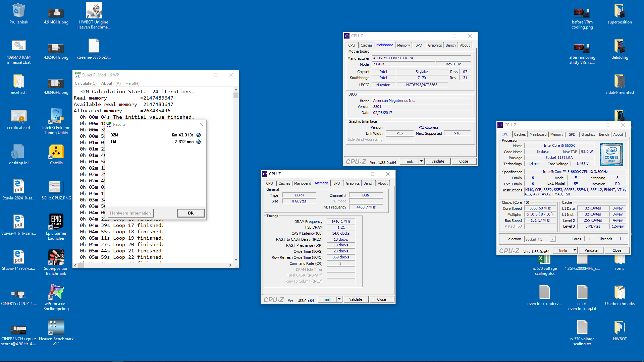The height and width of the screenshot is (362, 644).
Task: Click Hardware Information button in Results dialog
Action: 130,213
